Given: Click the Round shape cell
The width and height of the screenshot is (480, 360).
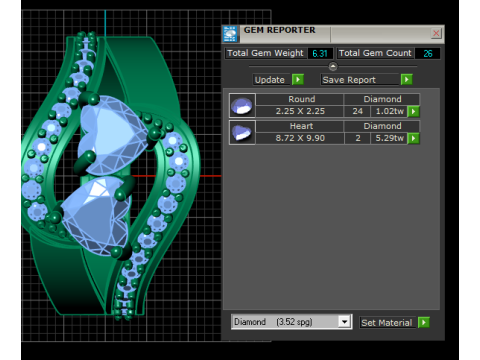Looking at the screenshot, I should pos(300,99).
